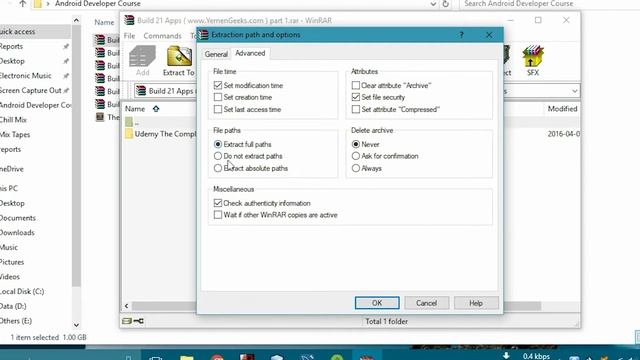Click the up-folder arrow next to Name column
Viewport: 640px width, 360px height.
156,109
